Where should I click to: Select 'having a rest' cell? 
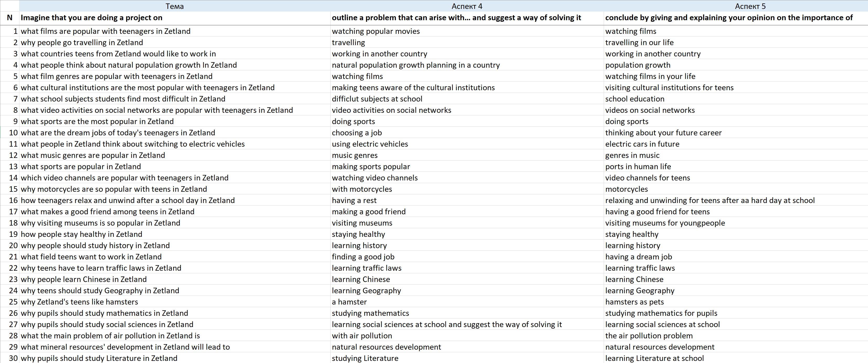[x=467, y=201]
